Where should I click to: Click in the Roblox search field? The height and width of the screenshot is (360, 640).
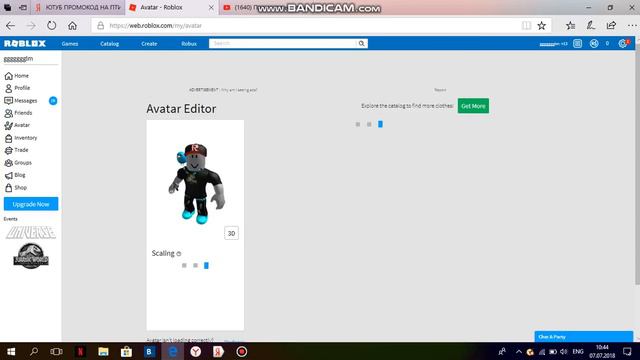pyautogui.click(x=283, y=43)
